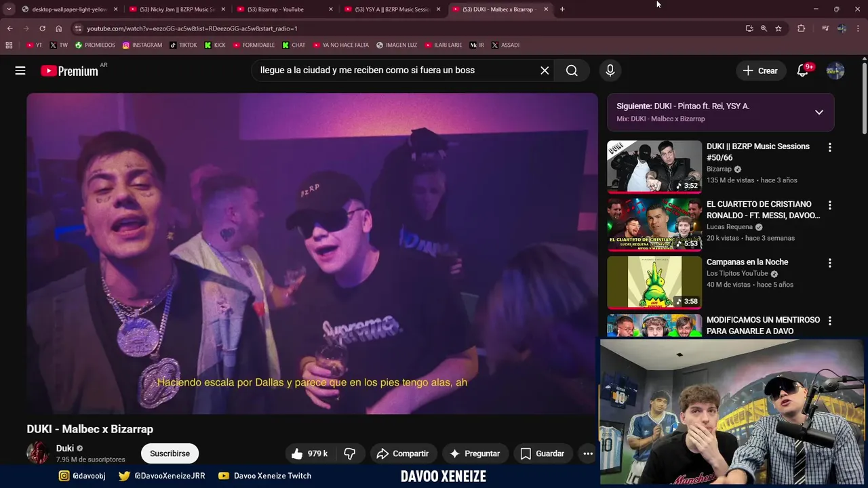Share the video via Compartir
Viewport: 868px width, 488px height.
click(x=403, y=453)
